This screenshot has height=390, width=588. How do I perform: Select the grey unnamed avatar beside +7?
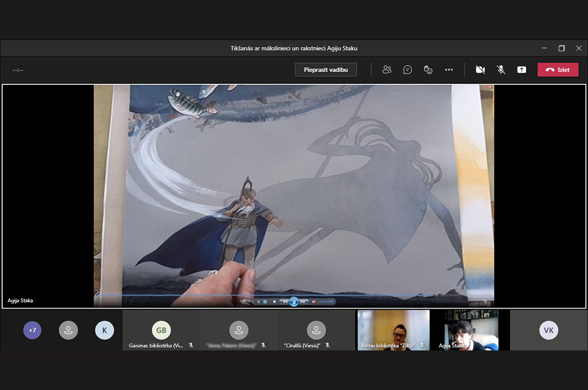click(68, 330)
